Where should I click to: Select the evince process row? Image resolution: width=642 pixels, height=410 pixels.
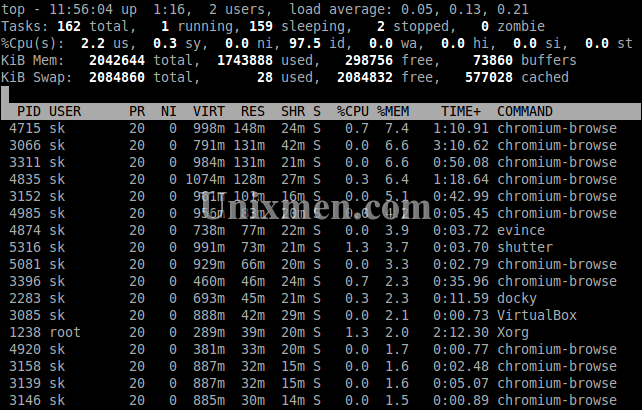coord(321,230)
